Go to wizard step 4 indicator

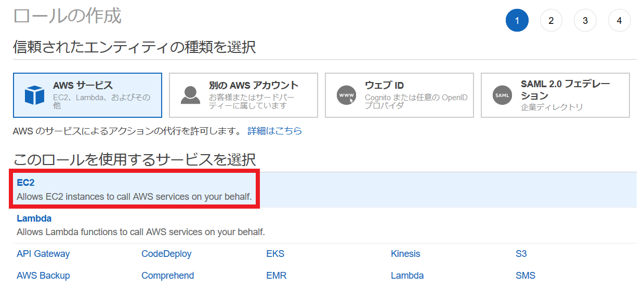(x=619, y=21)
